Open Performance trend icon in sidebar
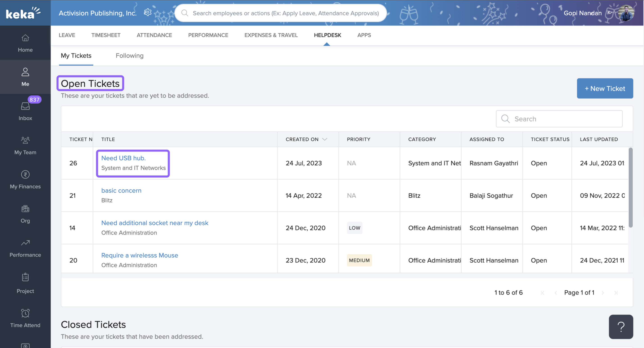Screen dimensions: 644x348 (25, 243)
